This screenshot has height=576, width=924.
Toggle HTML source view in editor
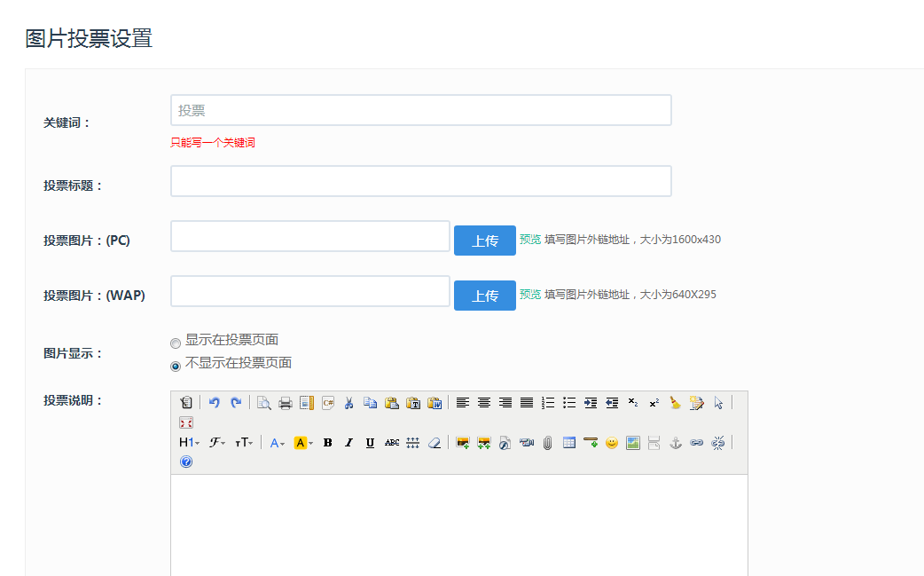(x=186, y=403)
